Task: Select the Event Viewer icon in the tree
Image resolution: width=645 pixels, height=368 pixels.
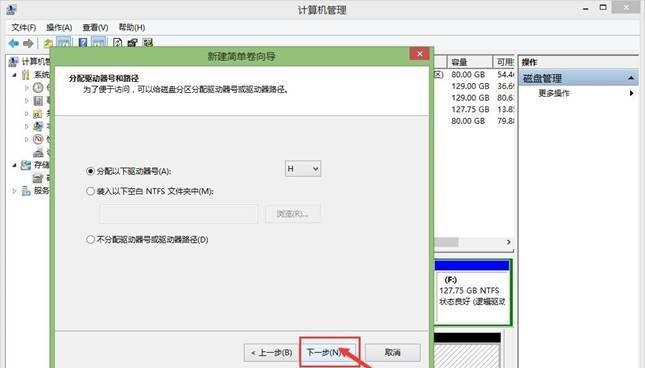Action: pyautogui.click(x=38, y=101)
